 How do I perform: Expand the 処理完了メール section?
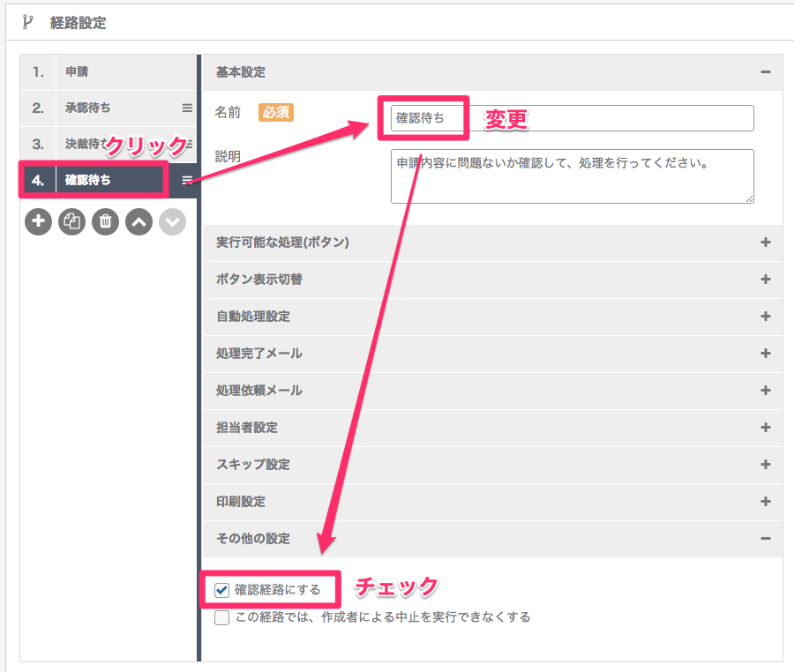coord(766,354)
